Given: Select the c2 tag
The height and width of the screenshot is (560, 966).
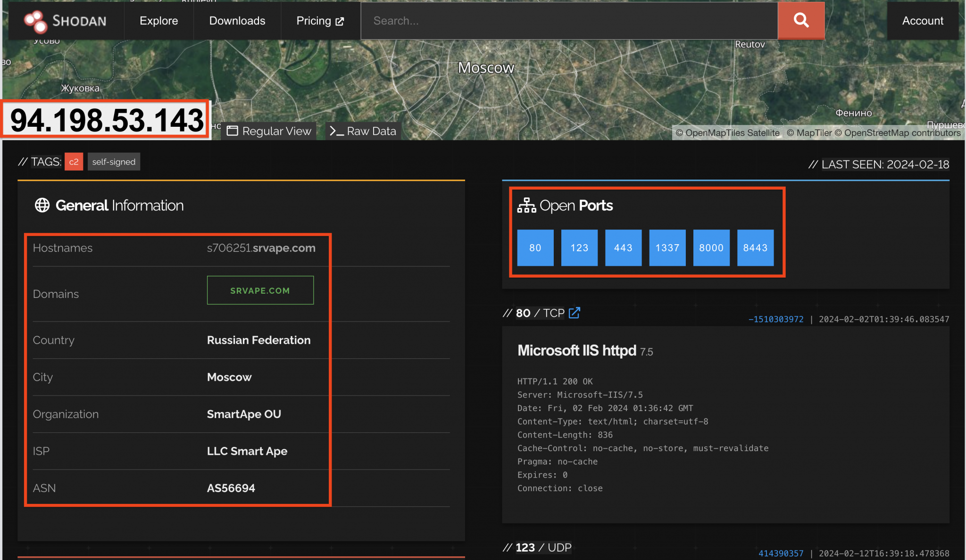Looking at the screenshot, I should click(x=74, y=161).
